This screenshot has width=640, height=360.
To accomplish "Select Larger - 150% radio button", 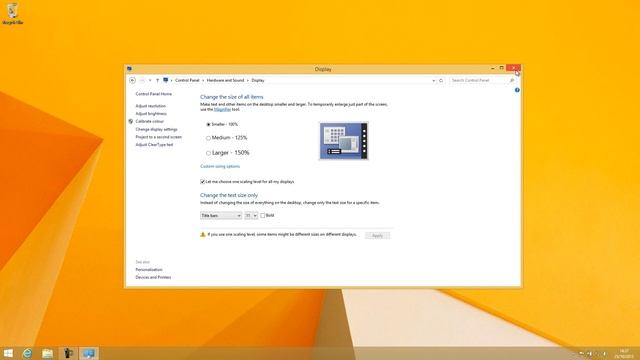I will tap(208, 153).
